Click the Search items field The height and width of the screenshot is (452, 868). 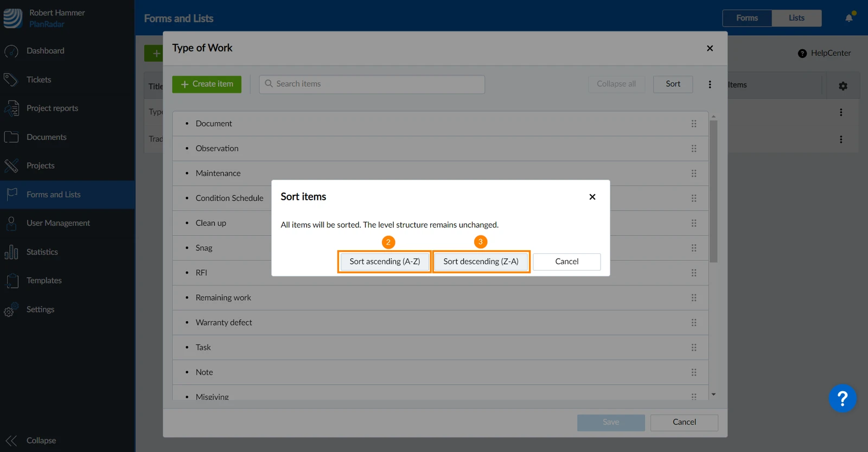click(x=372, y=84)
